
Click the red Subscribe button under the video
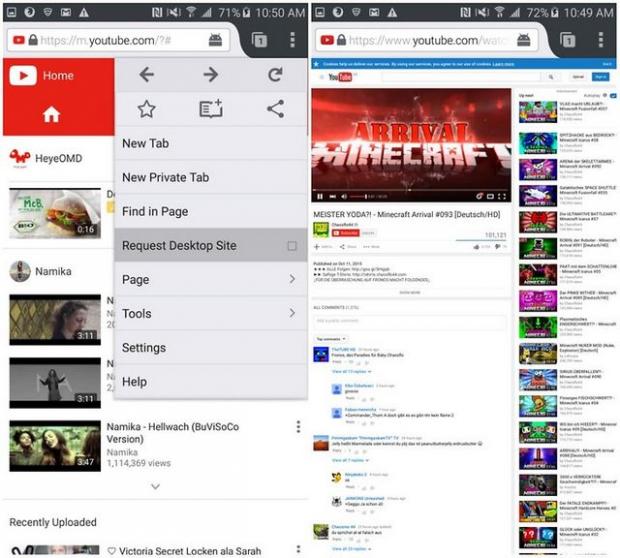pos(345,232)
